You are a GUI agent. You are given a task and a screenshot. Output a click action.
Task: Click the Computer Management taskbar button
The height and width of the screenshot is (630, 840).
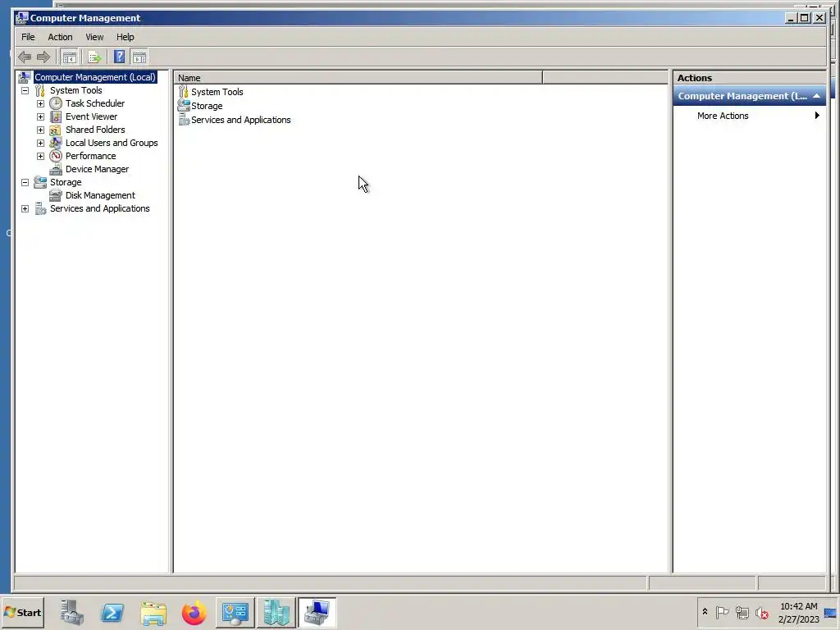point(317,612)
